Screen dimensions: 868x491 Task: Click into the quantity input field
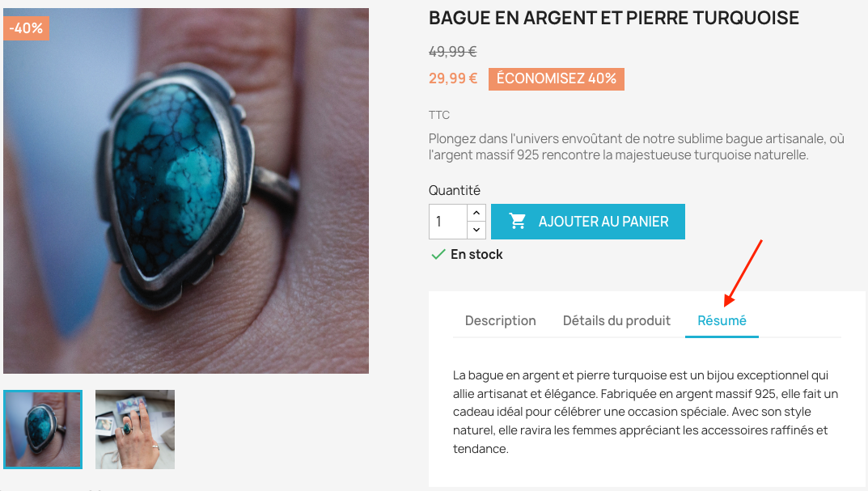tap(448, 222)
